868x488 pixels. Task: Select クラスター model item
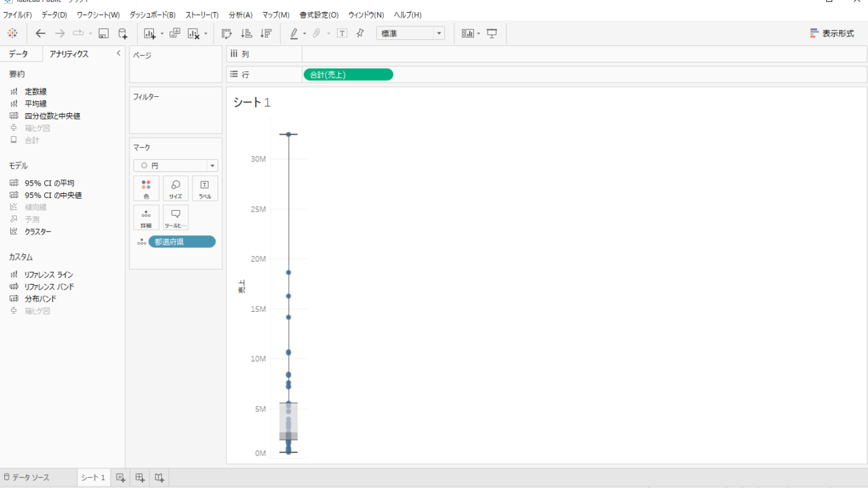pyautogui.click(x=37, y=232)
